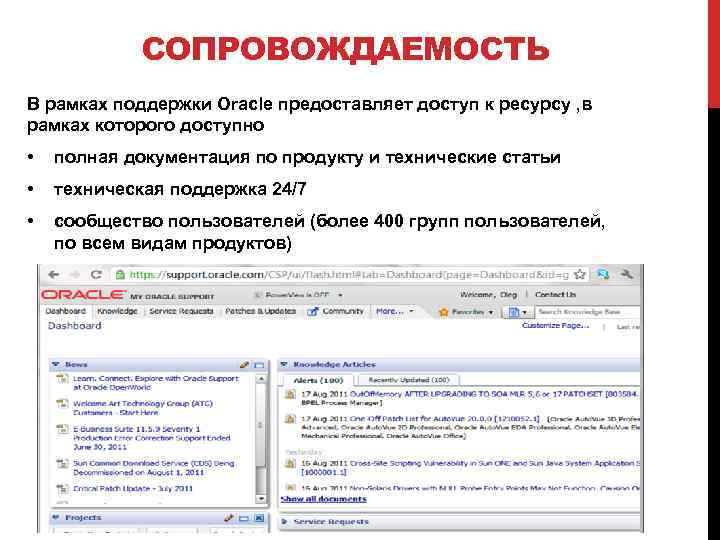Bookmark the page with the star icon
Viewport: 720px width, 540px height.
pyautogui.click(x=580, y=275)
